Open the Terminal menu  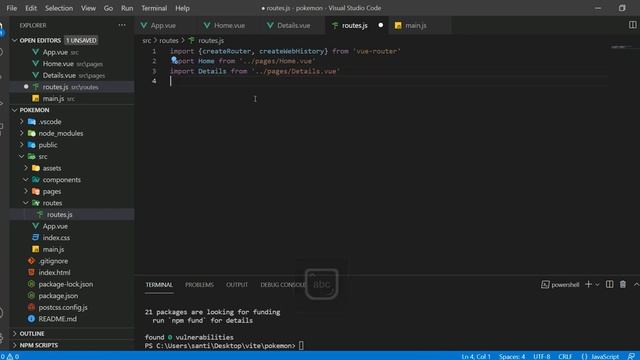(x=154, y=8)
